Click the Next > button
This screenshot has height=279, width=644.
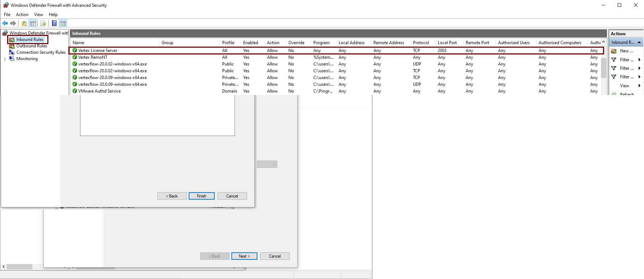pos(244,256)
